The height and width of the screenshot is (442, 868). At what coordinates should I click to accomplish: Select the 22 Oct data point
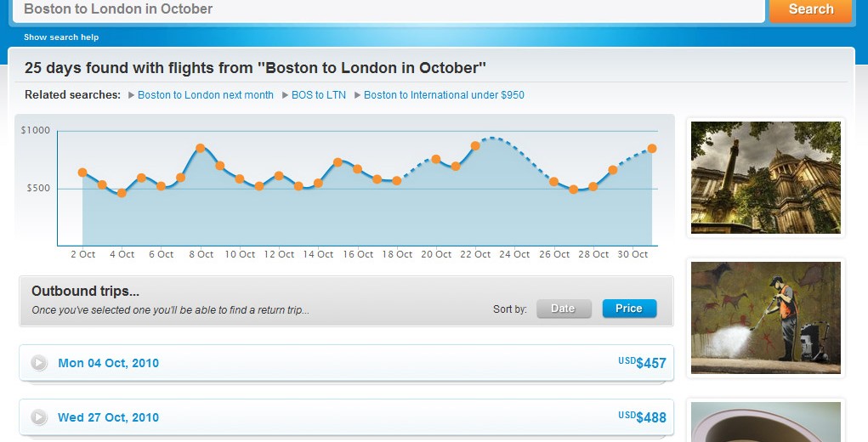coord(475,145)
